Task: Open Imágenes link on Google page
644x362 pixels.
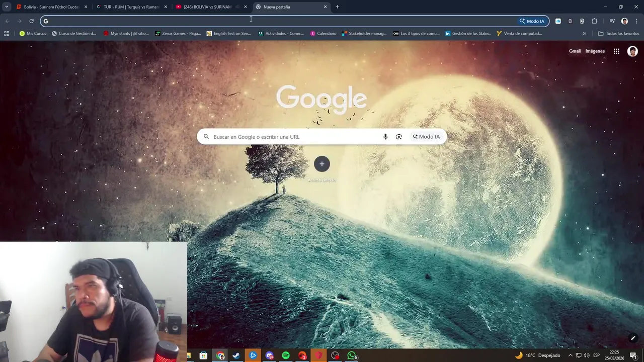Action: [595, 51]
